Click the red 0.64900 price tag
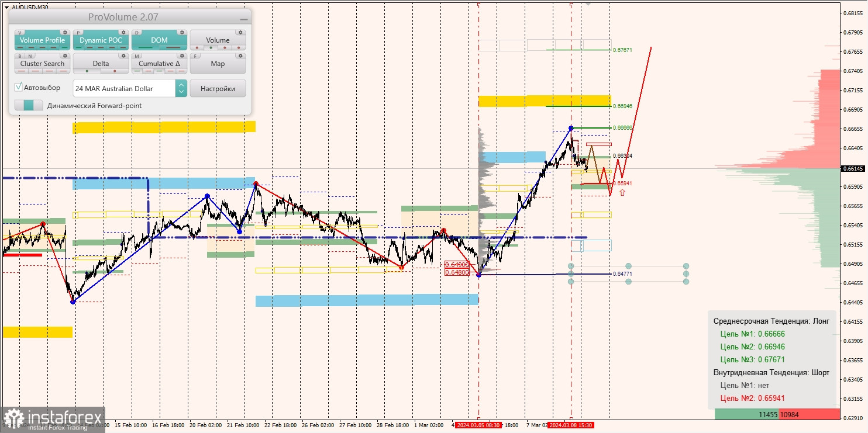 457,265
